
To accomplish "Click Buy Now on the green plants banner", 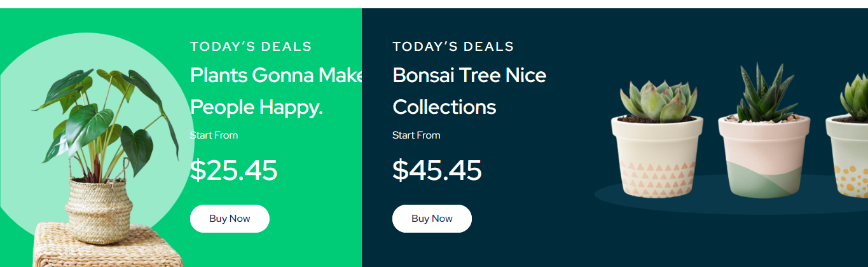I will coord(230,219).
